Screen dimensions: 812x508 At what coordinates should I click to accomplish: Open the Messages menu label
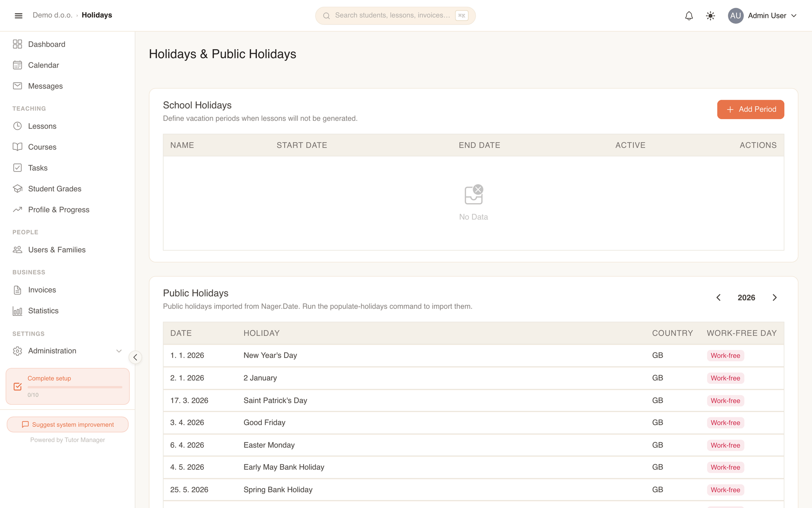(45, 86)
